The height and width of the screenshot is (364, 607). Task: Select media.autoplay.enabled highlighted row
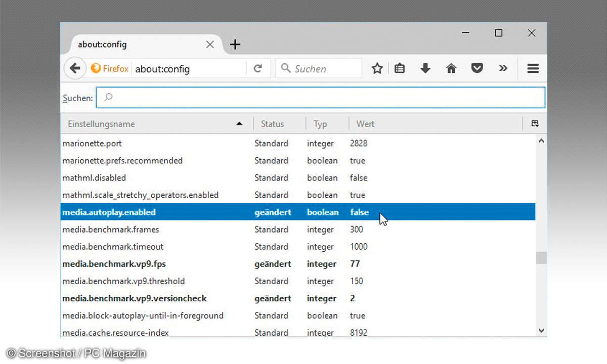tap(298, 212)
